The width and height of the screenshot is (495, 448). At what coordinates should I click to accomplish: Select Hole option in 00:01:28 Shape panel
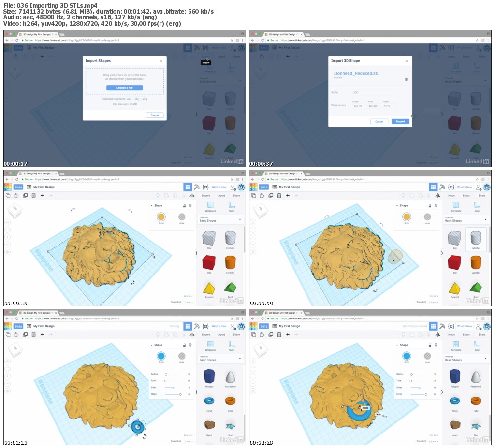coord(427,356)
